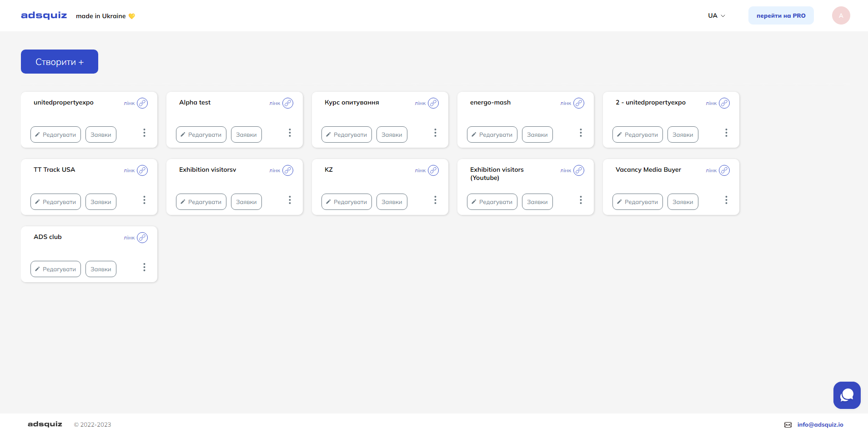Open three-dot menu on TT Track USA
Screen dimensions: 868x433
[144, 200]
